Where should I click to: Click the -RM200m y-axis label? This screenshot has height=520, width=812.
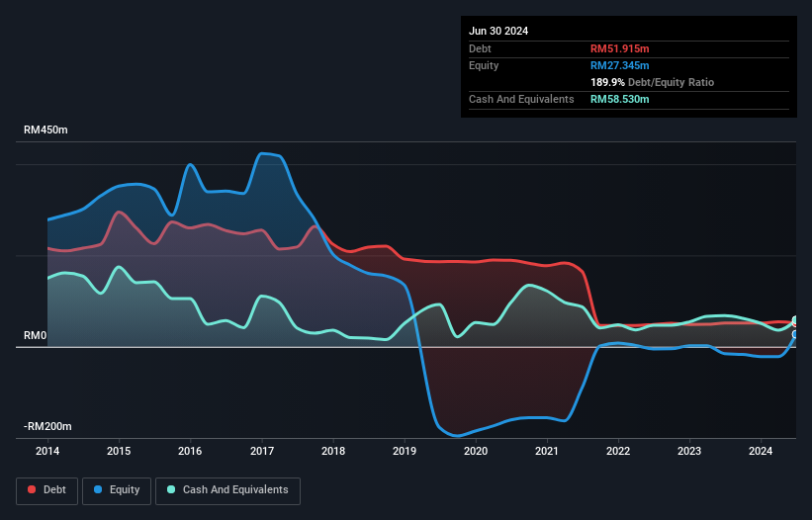47,427
